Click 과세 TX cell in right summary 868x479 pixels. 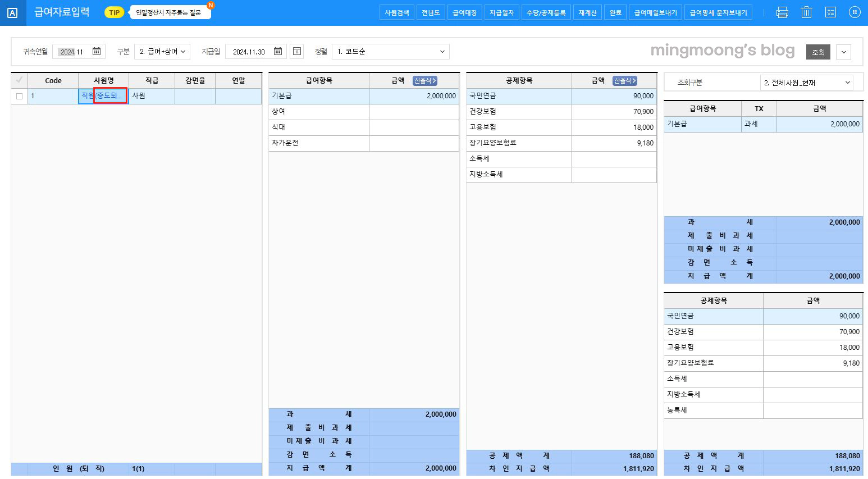[759, 124]
